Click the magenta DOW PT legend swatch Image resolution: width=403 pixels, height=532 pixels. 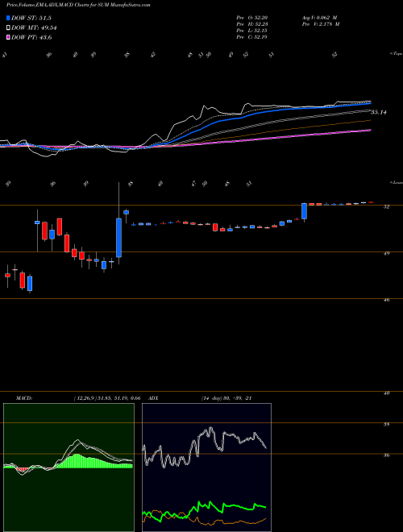(8, 38)
